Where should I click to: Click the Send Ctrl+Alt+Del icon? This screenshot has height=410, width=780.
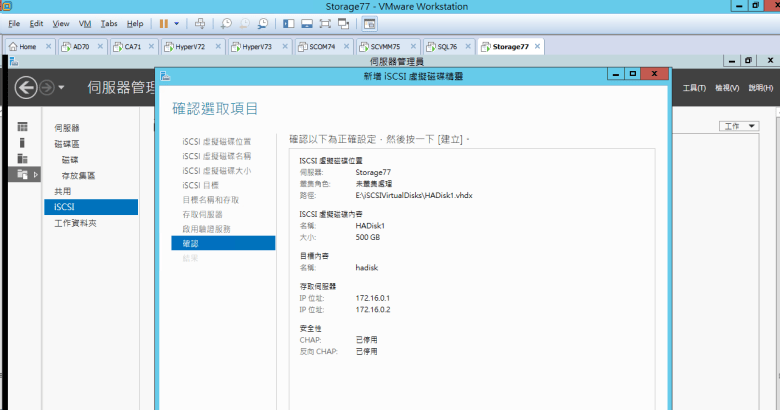200,22
